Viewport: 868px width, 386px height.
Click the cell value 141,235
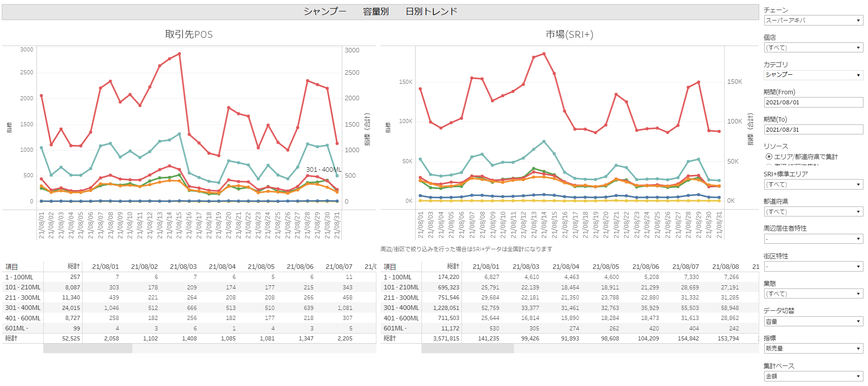point(488,339)
